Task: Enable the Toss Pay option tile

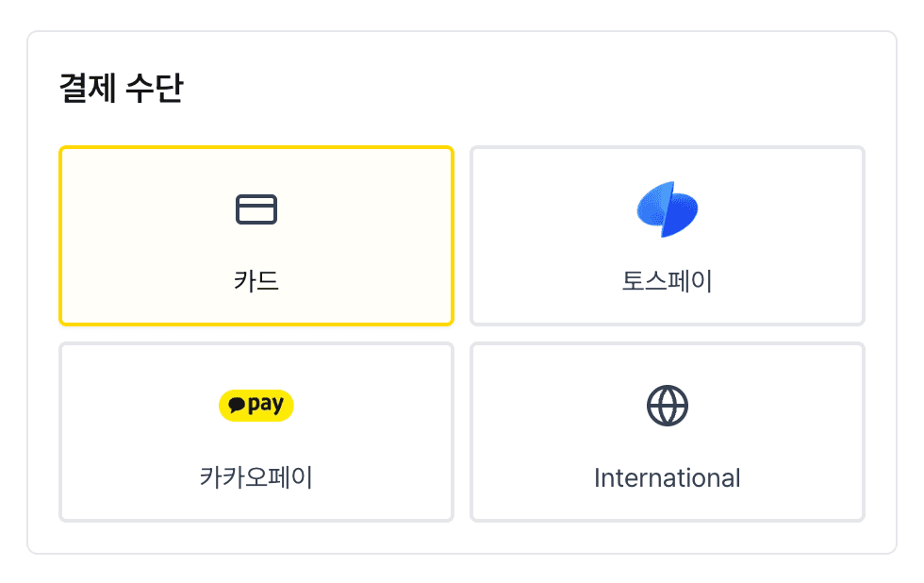Action: [668, 236]
